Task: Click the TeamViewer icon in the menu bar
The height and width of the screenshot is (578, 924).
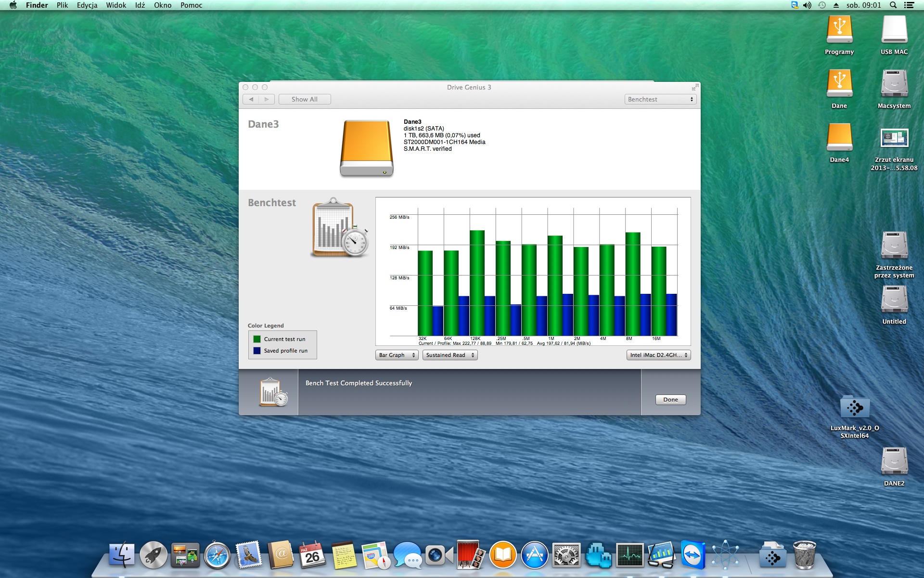Action: 795,5
